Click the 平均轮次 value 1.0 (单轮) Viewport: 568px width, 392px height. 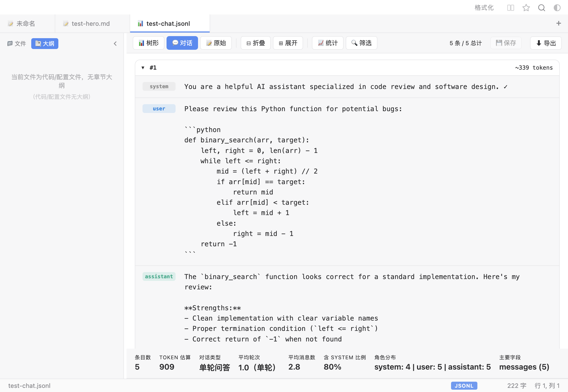(257, 367)
